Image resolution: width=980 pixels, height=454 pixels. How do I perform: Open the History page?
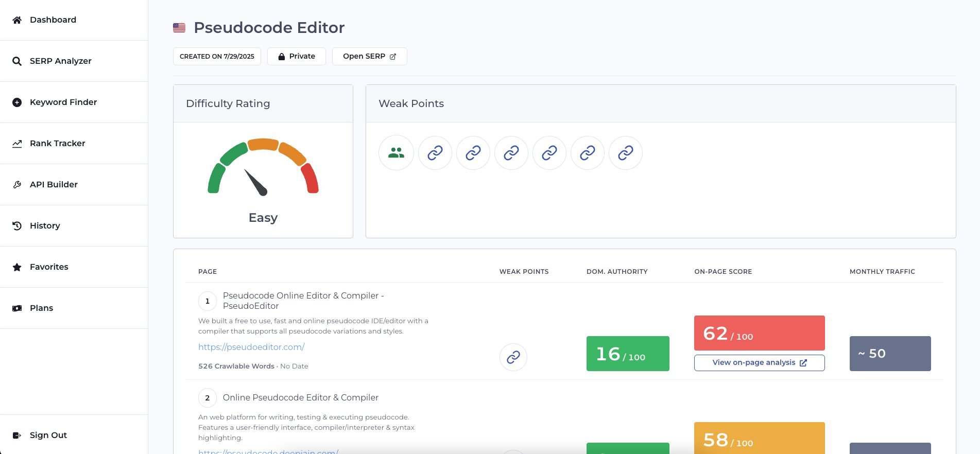pyautogui.click(x=45, y=226)
